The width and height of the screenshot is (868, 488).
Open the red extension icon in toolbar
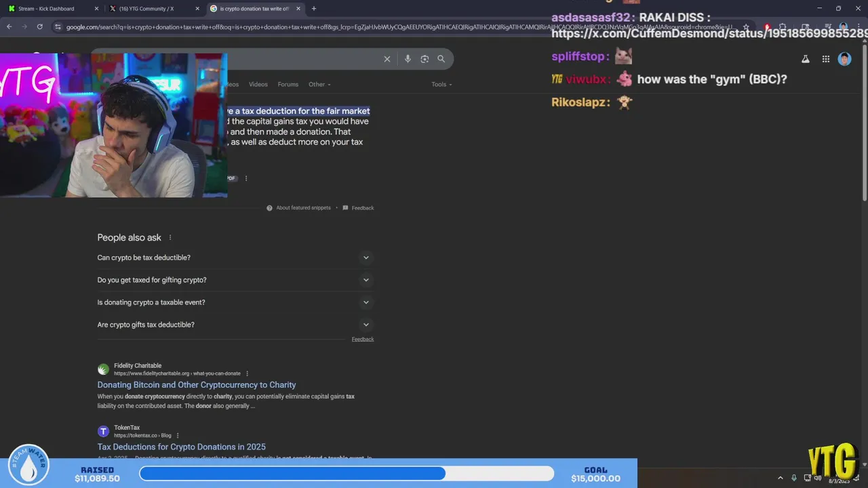[766, 27]
